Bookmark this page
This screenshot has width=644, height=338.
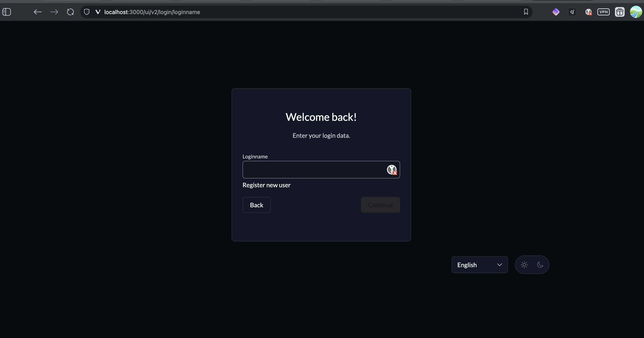526,12
